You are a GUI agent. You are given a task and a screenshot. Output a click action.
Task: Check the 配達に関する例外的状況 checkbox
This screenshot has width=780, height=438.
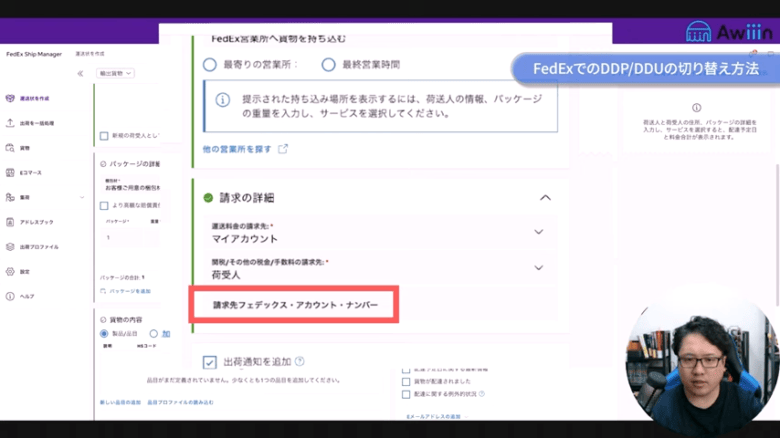(406, 394)
